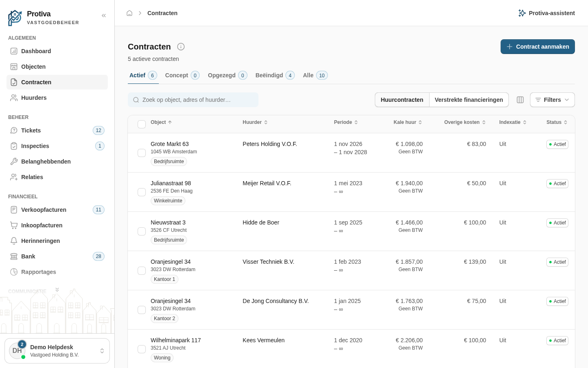Image resolution: width=588 pixels, height=368 pixels.
Task: Expand more sidebar sections with down chevron
Action: pyautogui.click(x=57, y=289)
